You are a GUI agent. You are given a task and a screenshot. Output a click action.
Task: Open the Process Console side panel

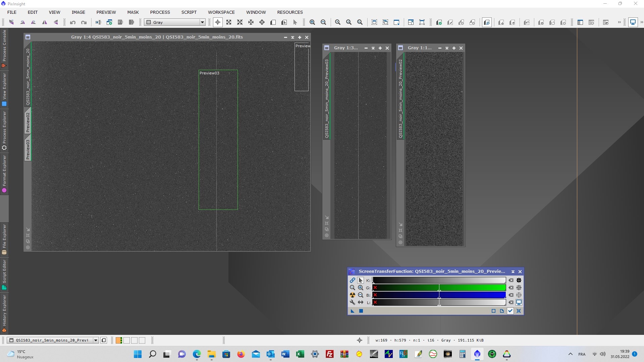coord(4,49)
